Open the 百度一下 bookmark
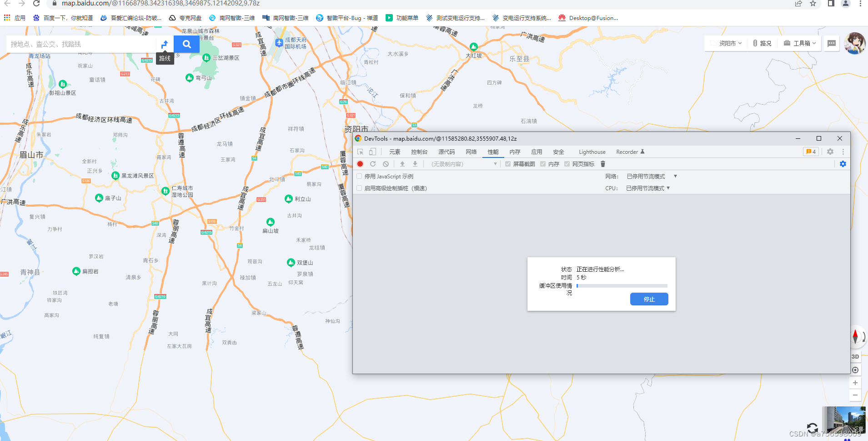The image size is (868, 441). (63, 18)
